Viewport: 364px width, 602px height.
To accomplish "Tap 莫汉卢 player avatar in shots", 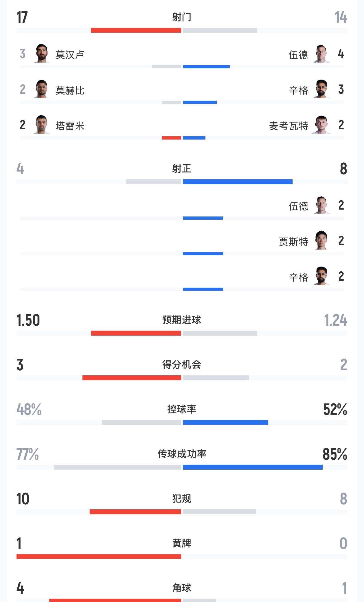I will 42,53.
